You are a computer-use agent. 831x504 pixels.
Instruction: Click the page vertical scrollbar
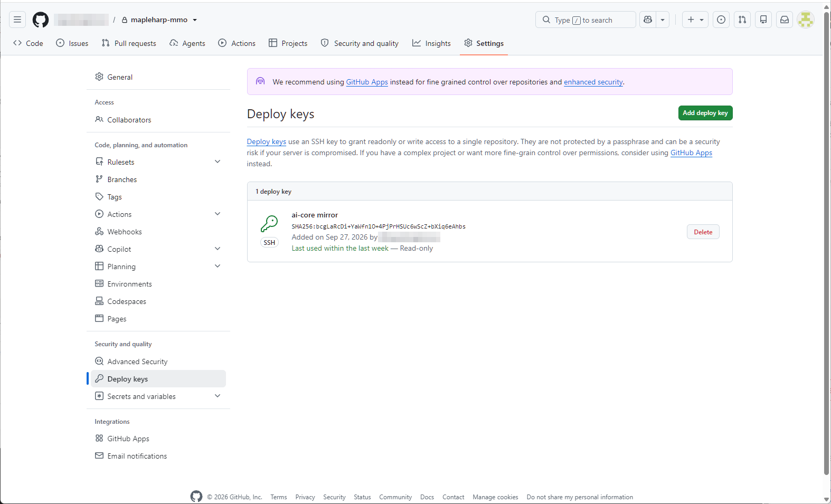coord(827,243)
